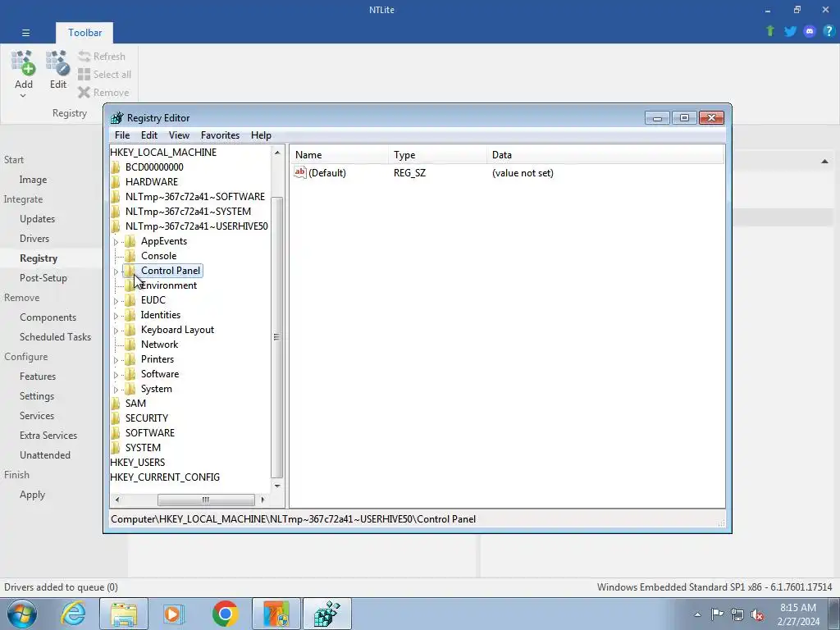Select the NLTmp~367c72a41~SYSTEM key
Image resolution: width=840 pixels, height=630 pixels.
coord(188,212)
